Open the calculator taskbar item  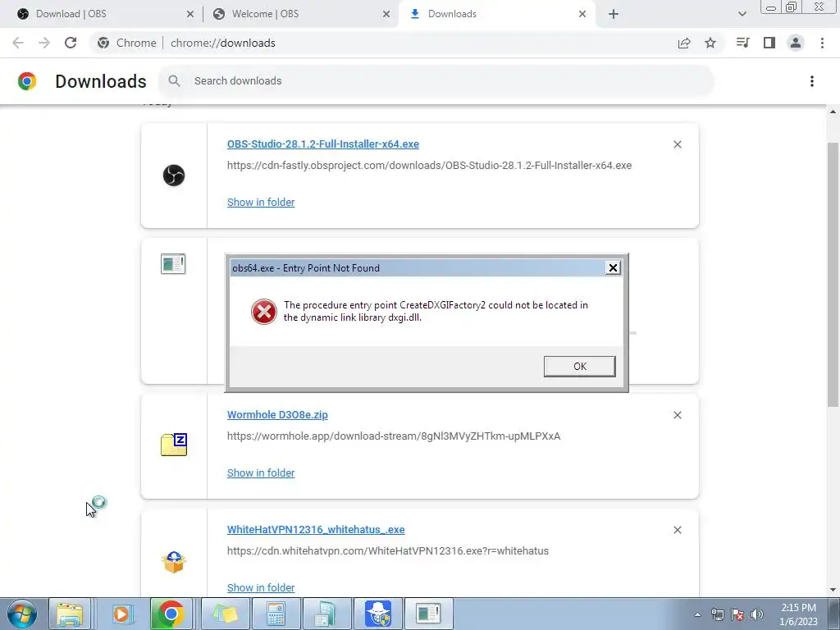click(276, 614)
